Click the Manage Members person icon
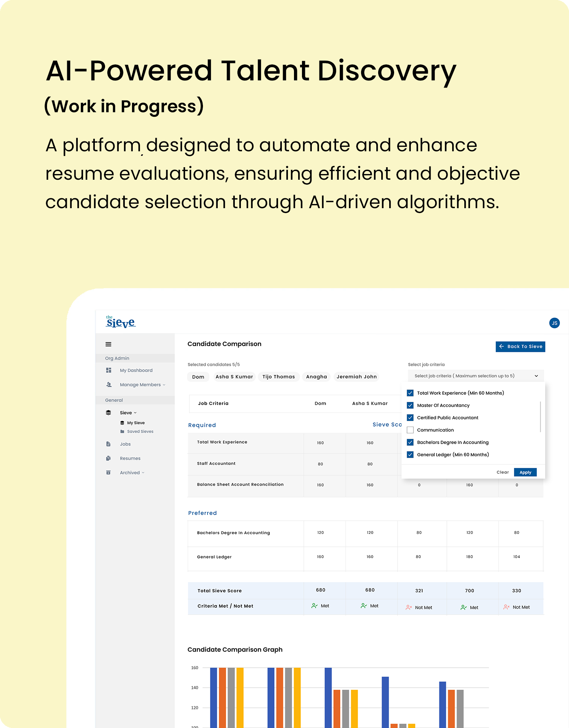The image size is (569, 728). (109, 385)
